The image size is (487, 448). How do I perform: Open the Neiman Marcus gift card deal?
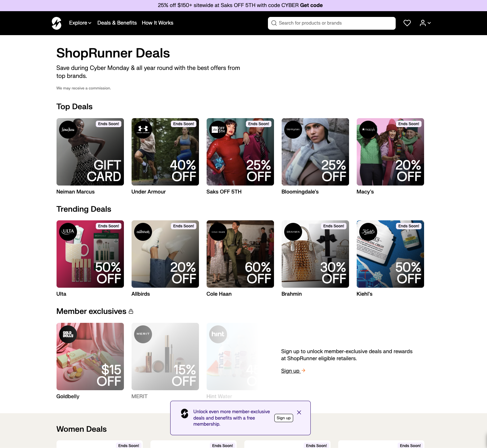[90, 152]
